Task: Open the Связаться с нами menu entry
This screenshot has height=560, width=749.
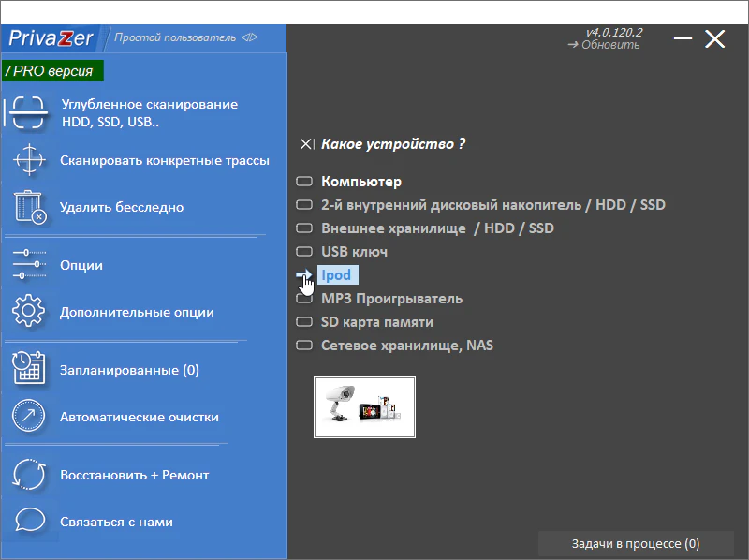Action: (x=116, y=522)
